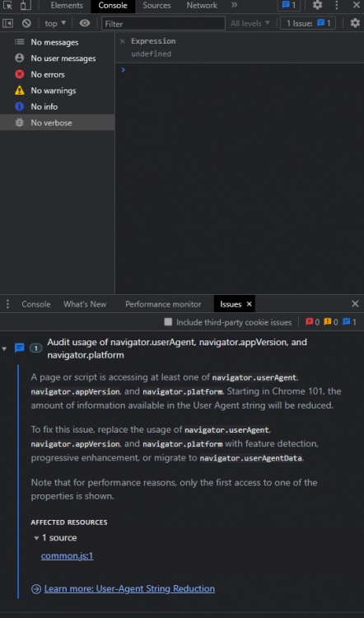Image resolution: width=364 pixels, height=618 pixels.
Task: Click the AFFECTED RESOURCES heading
Action: pos(69,522)
